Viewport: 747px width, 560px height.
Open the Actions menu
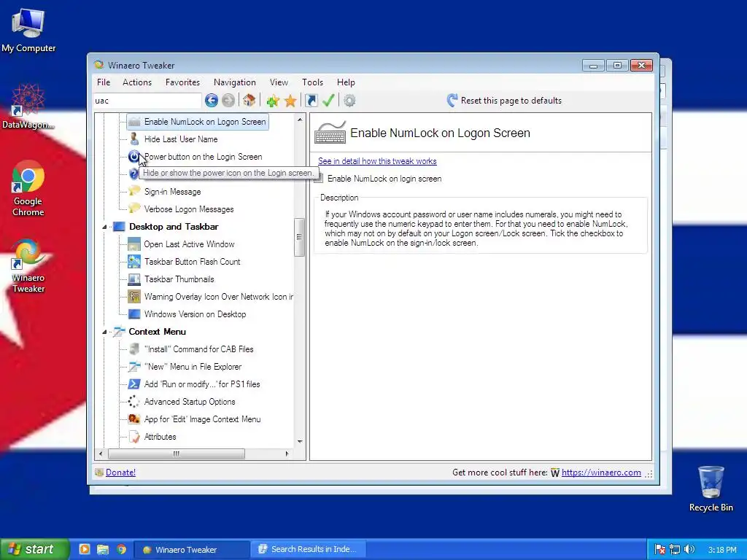[x=137, y=82]
